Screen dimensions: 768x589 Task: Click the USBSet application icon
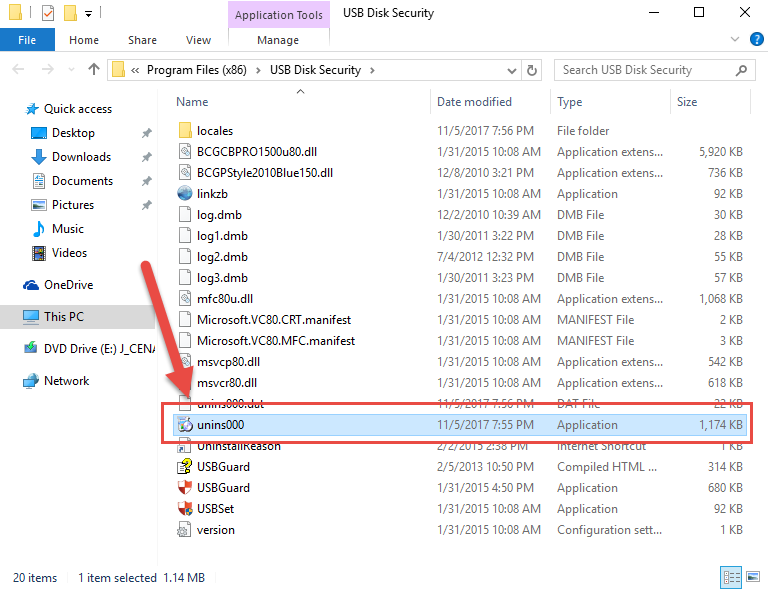click(185, 509)
